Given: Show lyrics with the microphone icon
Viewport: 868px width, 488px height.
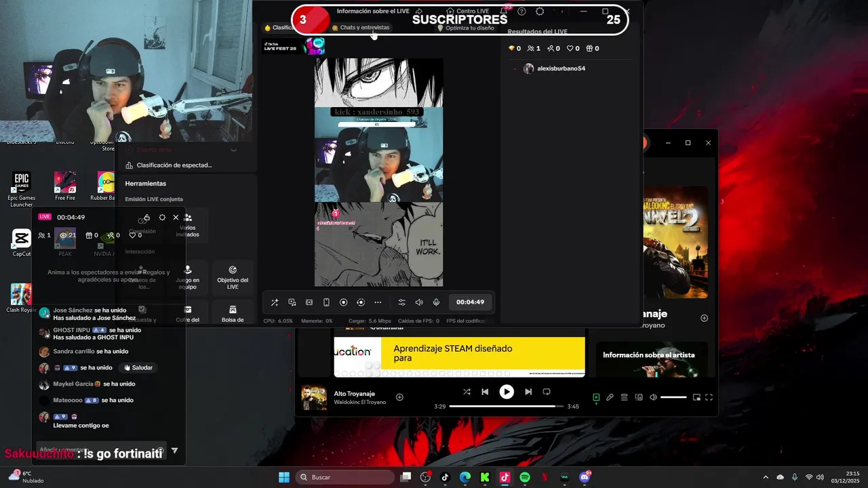Looking at the screenshot, I should (610, 397).
